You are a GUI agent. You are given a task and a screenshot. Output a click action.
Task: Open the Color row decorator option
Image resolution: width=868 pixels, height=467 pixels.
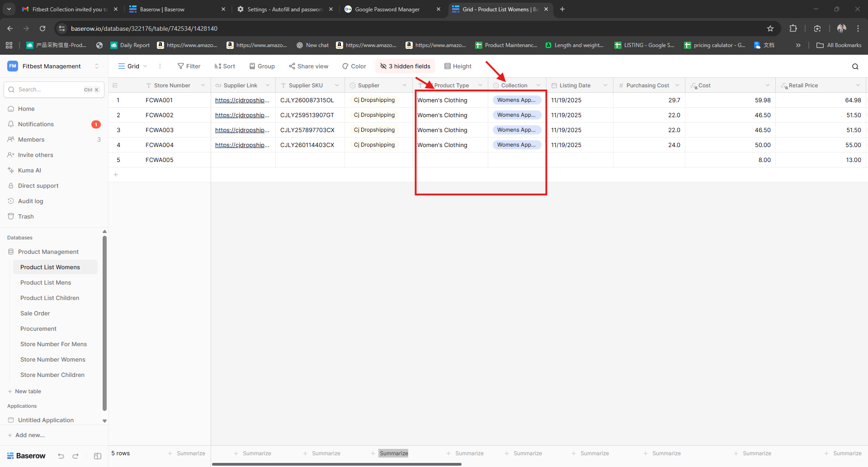click(354, 66)
